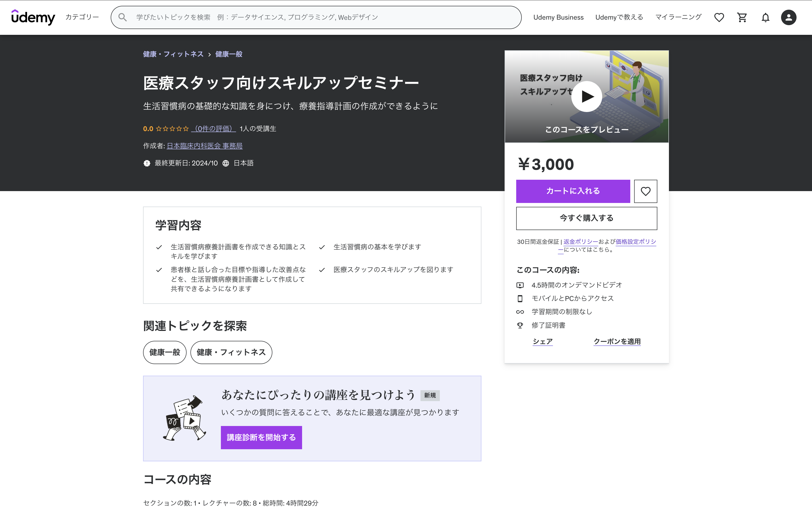Select the 健康一般 topic chip
The height and width of the screenshot is (508, 812).
click(165, 352)
